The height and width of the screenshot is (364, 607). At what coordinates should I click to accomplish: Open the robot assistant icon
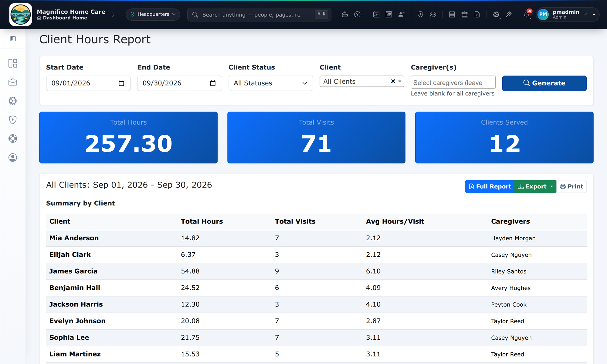[x=344, y=14]
